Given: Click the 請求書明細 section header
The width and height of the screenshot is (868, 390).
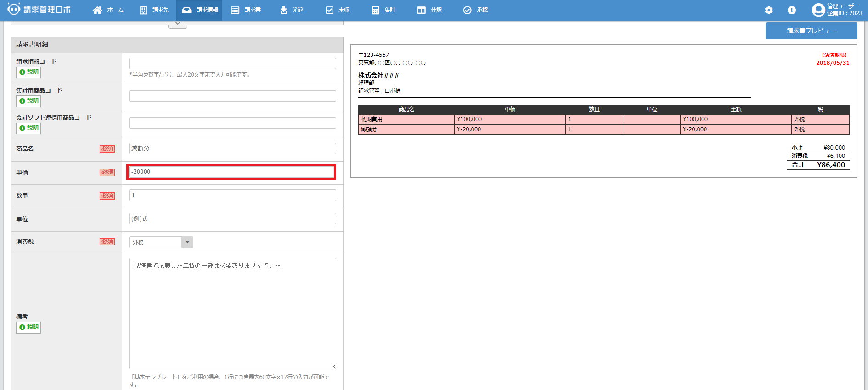Looking at the screenshot, I should coord(177,45).
